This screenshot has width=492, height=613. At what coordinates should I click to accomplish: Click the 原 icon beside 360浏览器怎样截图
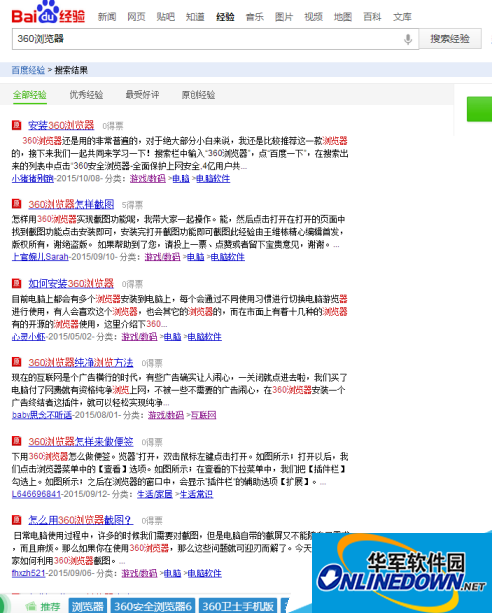click(16, 204)
